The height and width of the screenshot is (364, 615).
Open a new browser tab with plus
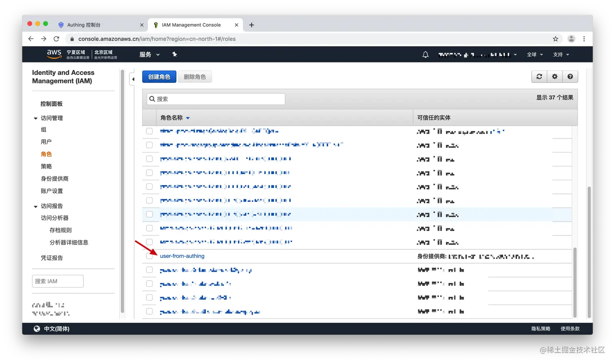(x=251, y=25)
